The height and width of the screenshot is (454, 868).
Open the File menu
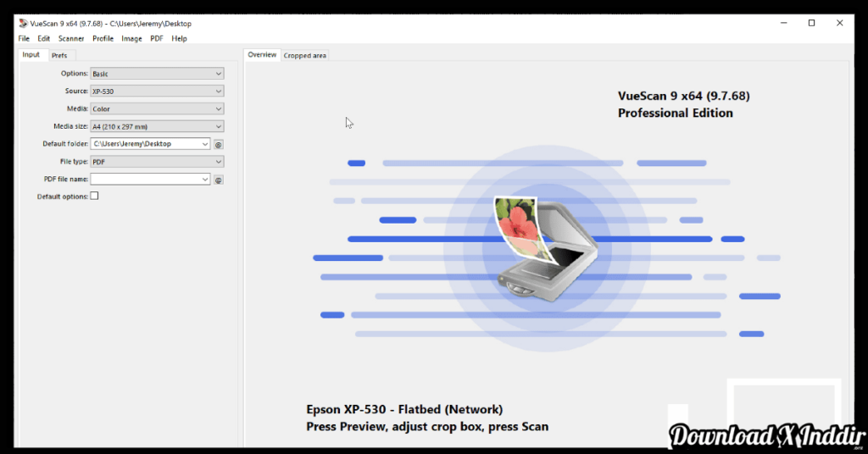click(x=24, y=38)
